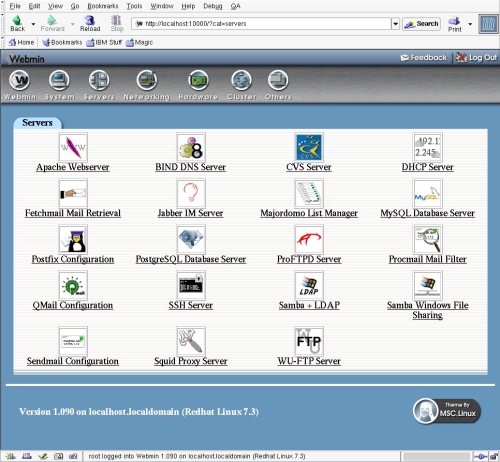The image size is (500, 462).
Task: Open the Apache Webserver text link
Action: (x=73, y=167)
